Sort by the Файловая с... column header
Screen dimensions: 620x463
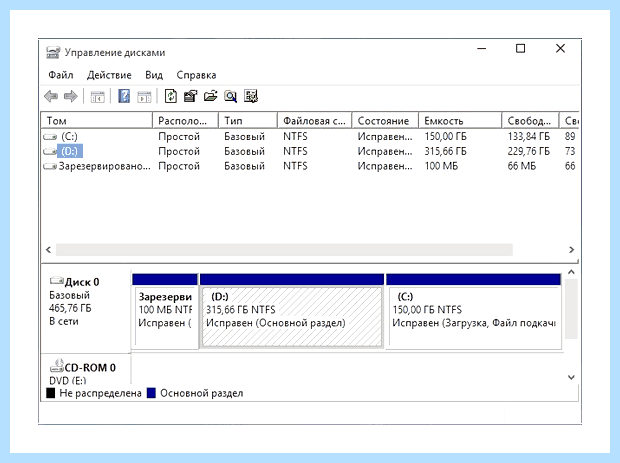[x=315, y=121]
